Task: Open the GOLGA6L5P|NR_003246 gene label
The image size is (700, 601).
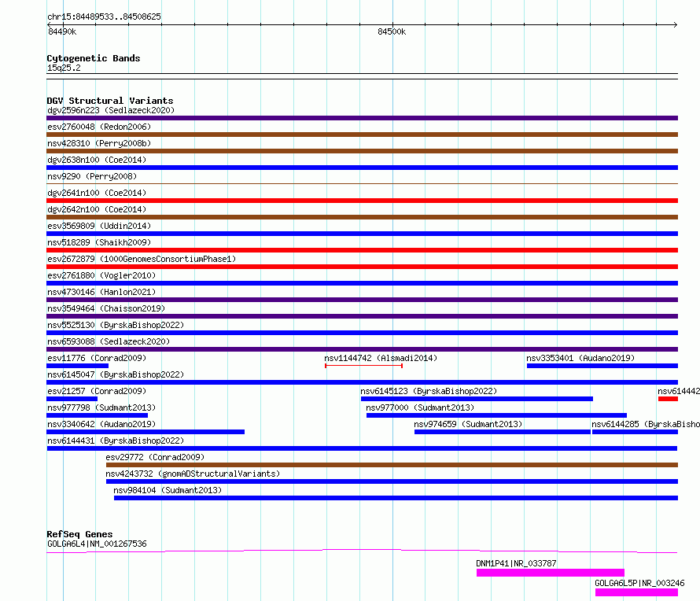Action: coord(639,583)
